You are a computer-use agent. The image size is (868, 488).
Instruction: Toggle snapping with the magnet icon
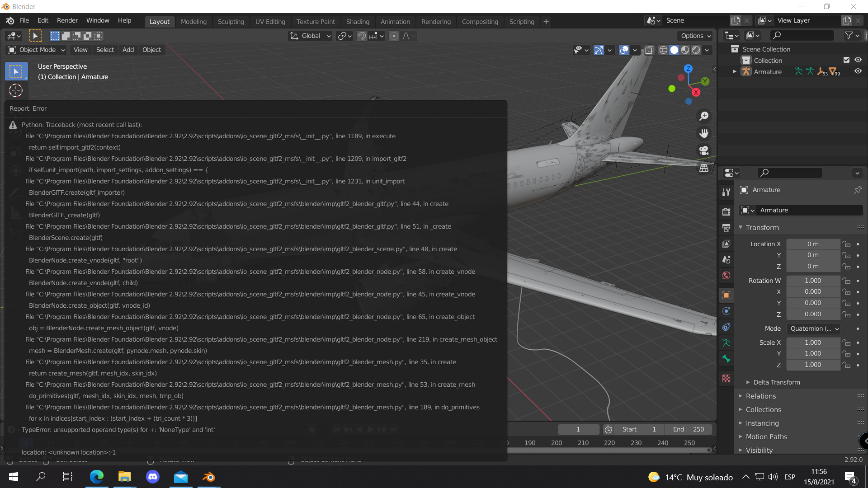pyautogui.click(x=362, y=36)
